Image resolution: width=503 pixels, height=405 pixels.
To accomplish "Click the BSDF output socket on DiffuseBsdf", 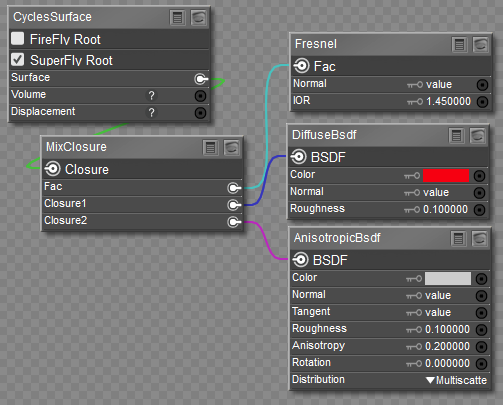I will click(x=299, y=157).
